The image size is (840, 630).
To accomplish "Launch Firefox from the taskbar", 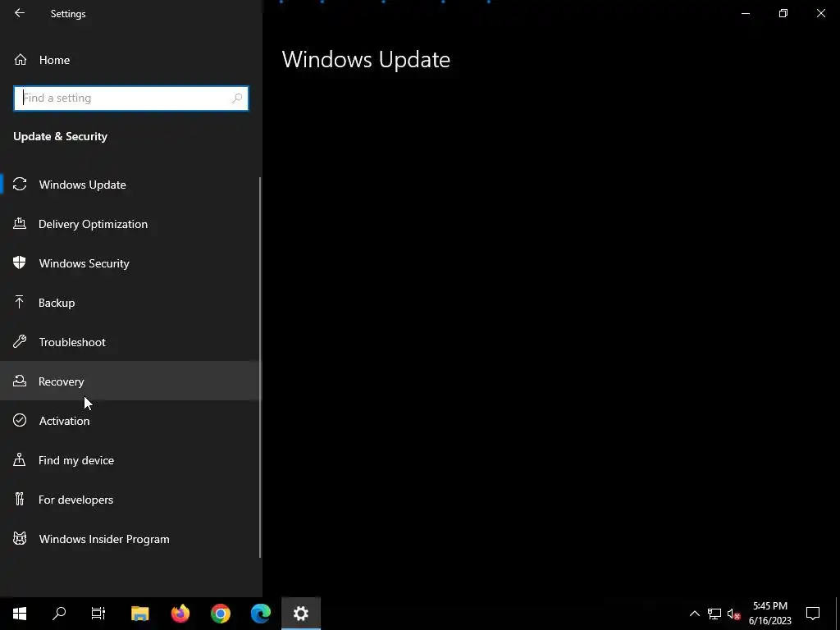I will (x=180, y=614).
